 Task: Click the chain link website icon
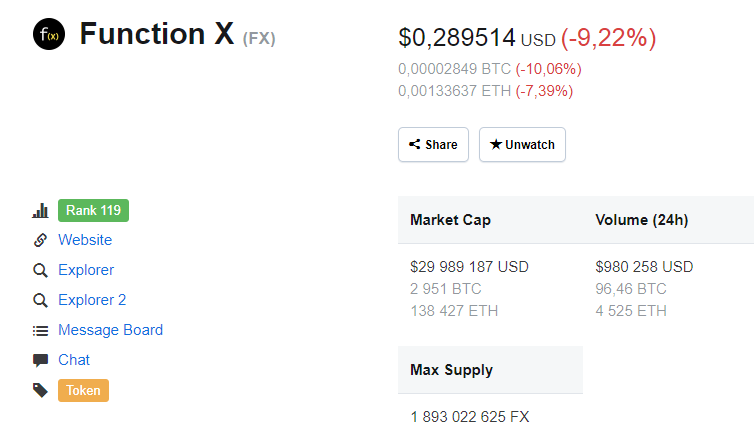coord(41,240)
